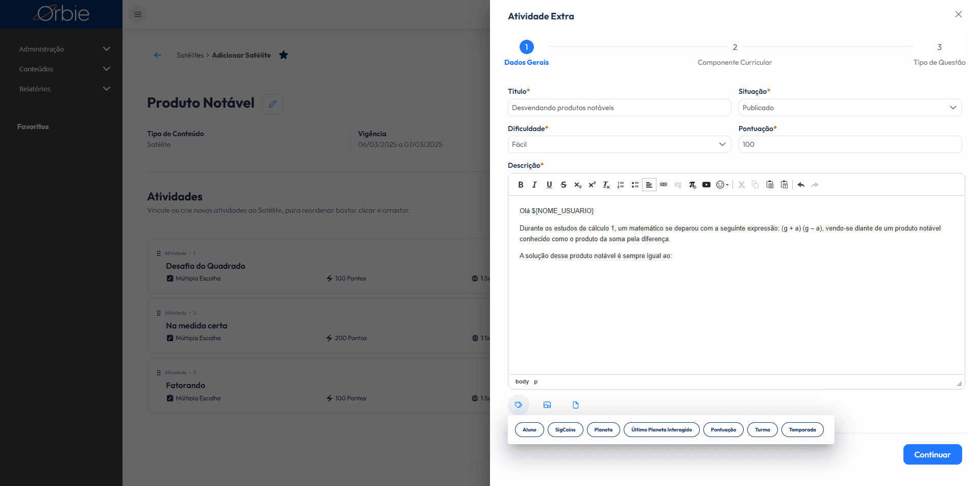Image resolution: width=980 pixels, height=486 pixels.
Task: Go to step 2 Componente Curricular
Action: tap(734, 54)
